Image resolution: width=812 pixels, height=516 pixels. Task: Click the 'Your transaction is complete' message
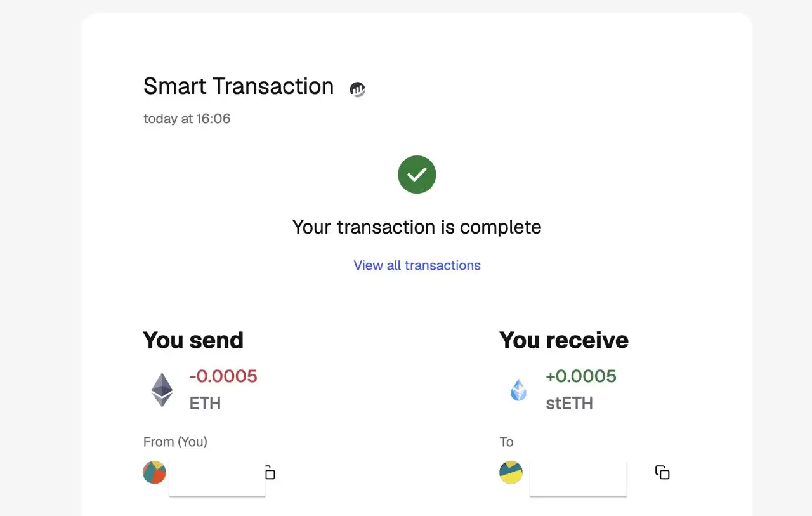(x=417, y=227)
